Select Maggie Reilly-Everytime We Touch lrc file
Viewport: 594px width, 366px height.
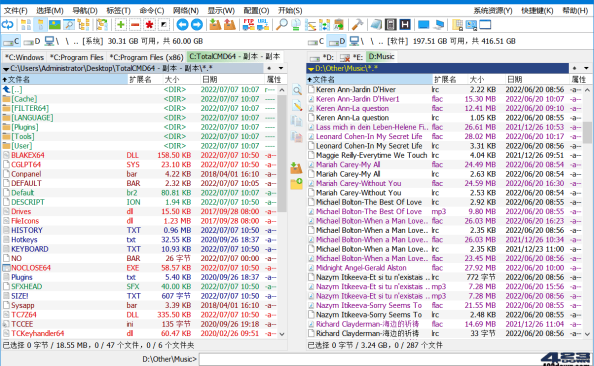(x=444, y=155)
